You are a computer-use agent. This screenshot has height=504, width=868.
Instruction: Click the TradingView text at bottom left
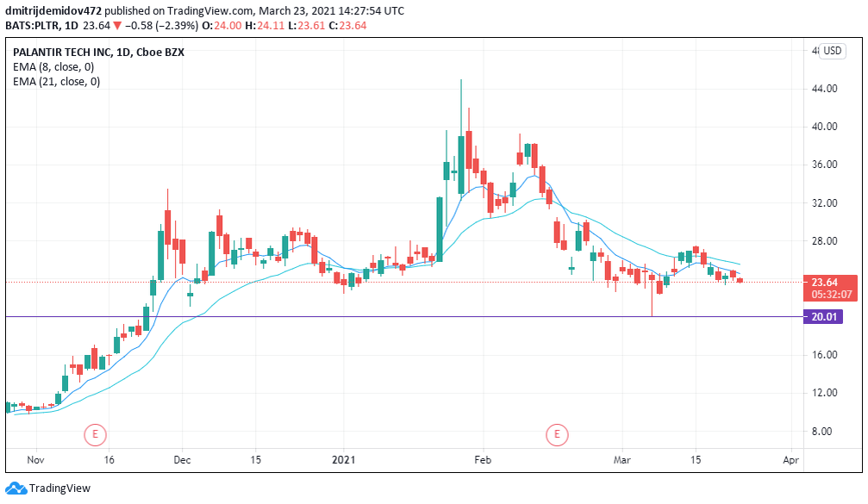pyautogui.click(x=59, y=488)
